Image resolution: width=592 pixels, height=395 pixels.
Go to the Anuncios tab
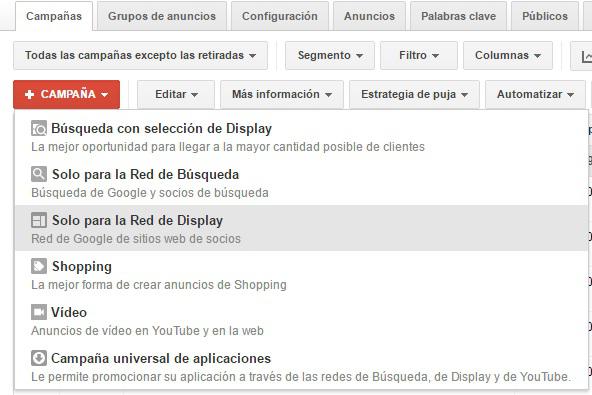point(369,16)
